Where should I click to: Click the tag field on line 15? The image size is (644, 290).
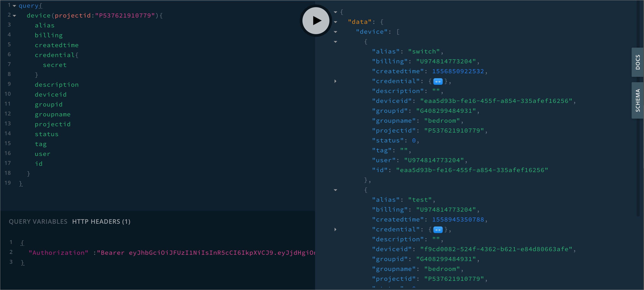[41, 144]
